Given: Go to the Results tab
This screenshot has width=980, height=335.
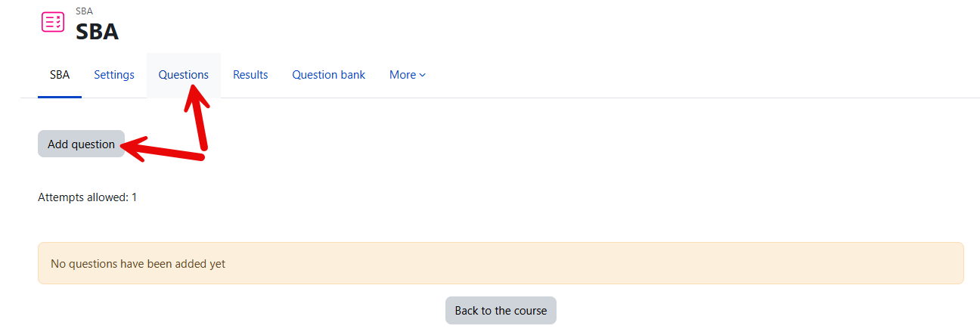Looking at the screenshot, I should pos(250,75).
